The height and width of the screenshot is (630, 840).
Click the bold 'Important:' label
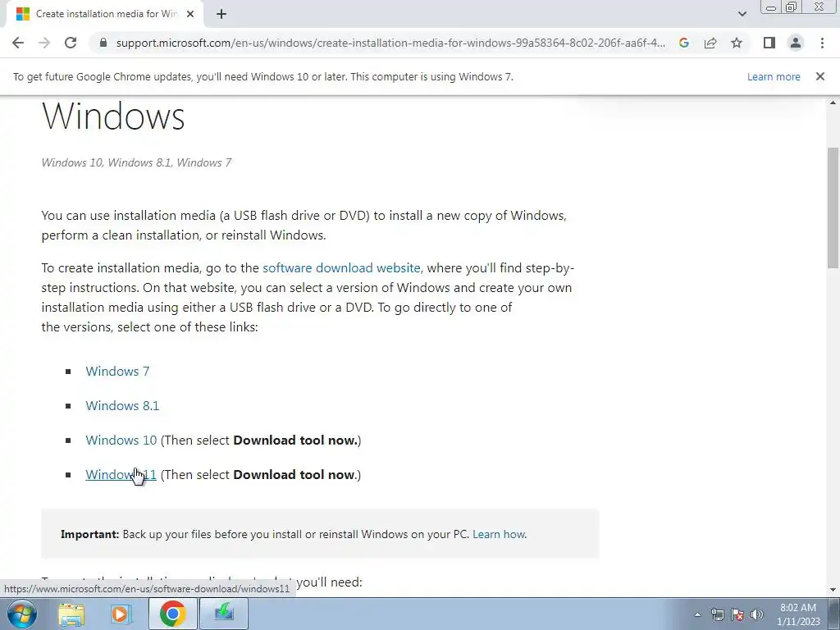89,534
